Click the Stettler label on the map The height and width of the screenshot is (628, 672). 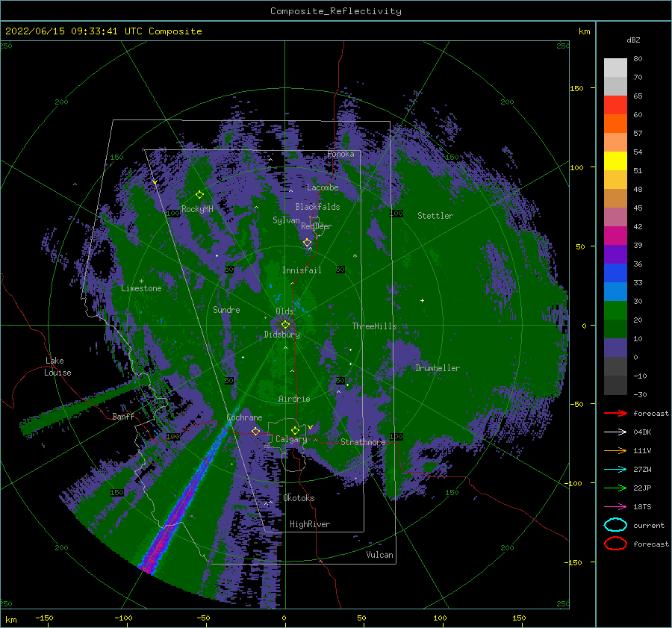pyautogui.click(x=435, y=216)
